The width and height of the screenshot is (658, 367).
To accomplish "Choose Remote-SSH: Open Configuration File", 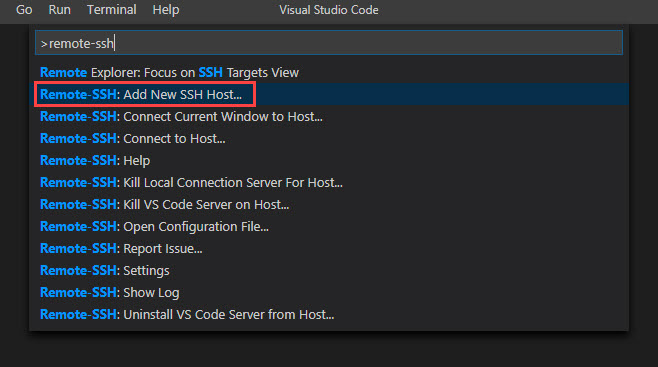I will (329, 226).
